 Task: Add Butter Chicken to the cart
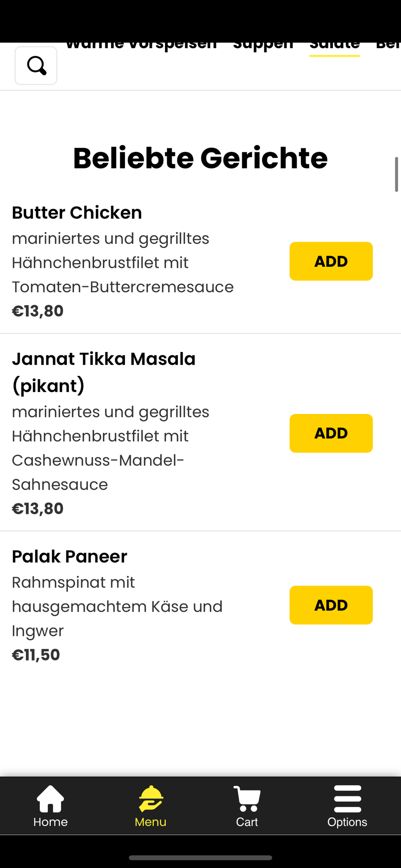pos(331,261)
